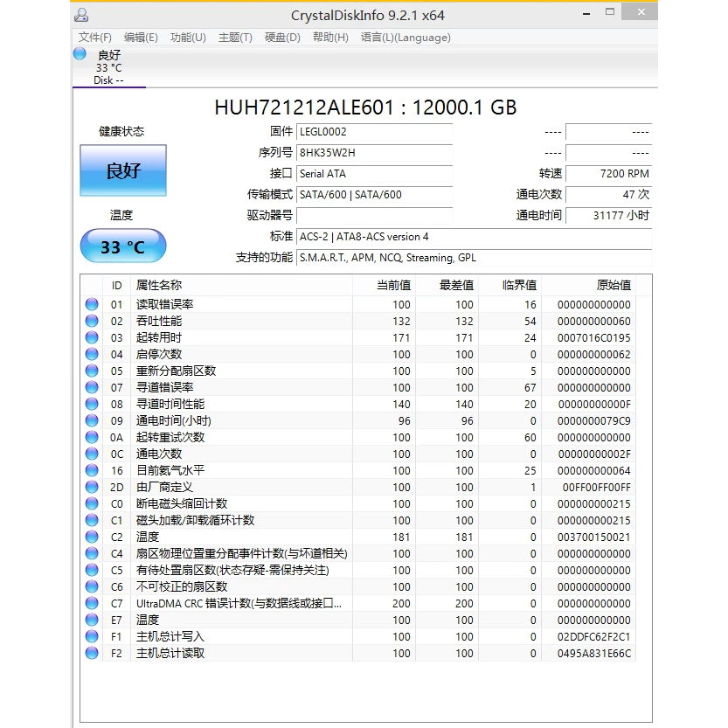
Task: Click status orb for attribute C2 温度
Action: 92,537
